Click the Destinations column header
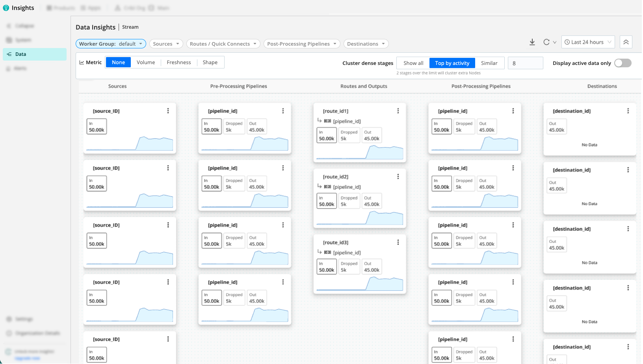 point(602,86)
